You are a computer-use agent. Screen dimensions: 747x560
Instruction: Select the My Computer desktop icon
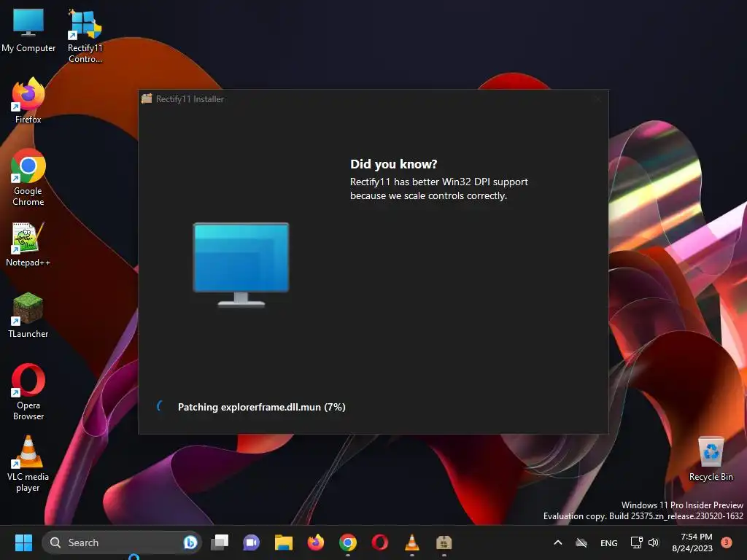[28, 29]
